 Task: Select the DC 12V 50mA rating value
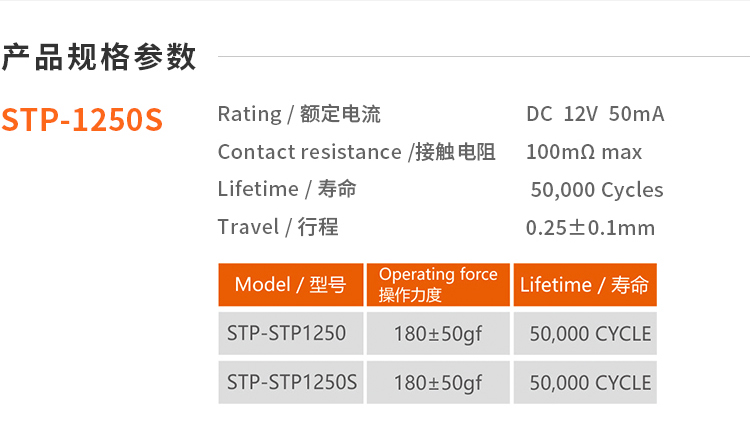pos(595,114)
